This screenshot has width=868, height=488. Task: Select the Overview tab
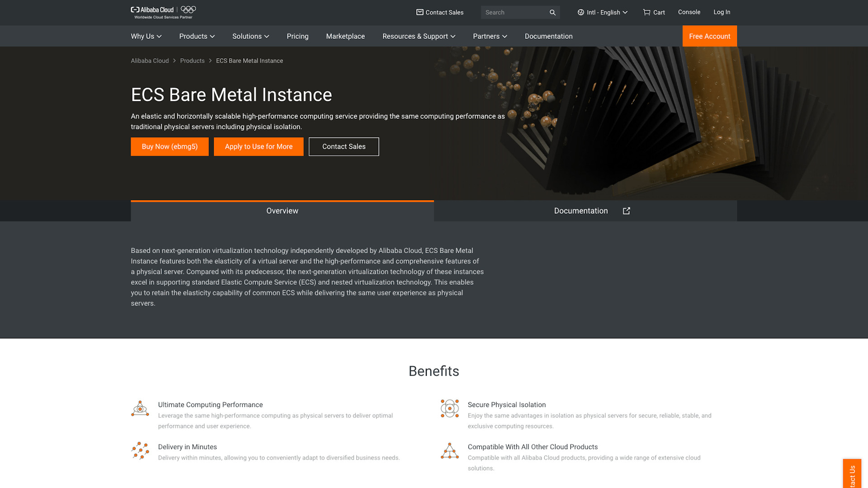pos(282,210)
